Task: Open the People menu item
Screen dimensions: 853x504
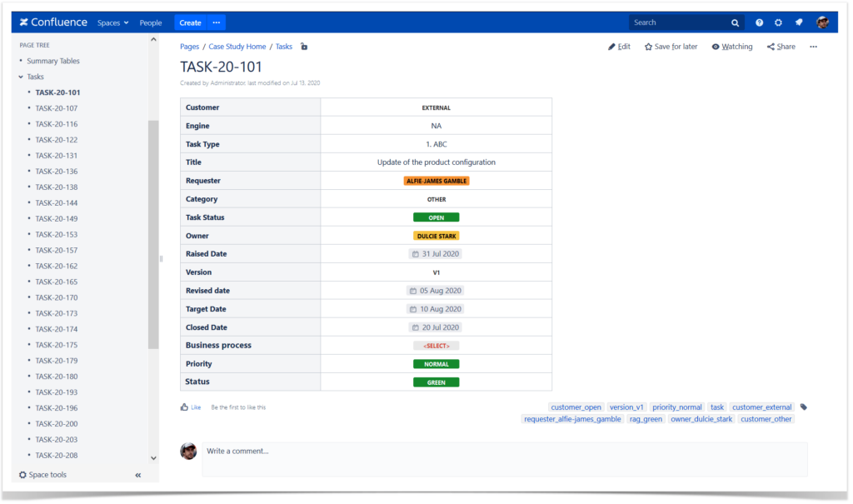Action: [x=151, y=22]
